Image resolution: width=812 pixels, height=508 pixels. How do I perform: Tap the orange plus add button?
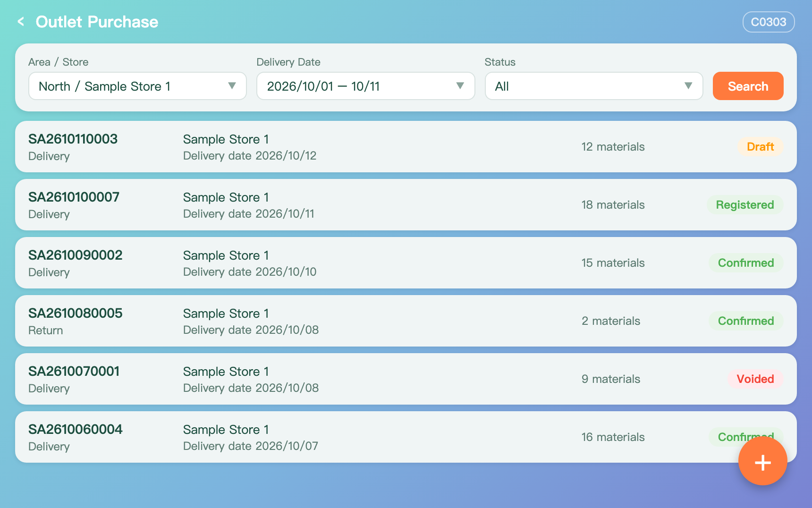click(x=762, y=461)
